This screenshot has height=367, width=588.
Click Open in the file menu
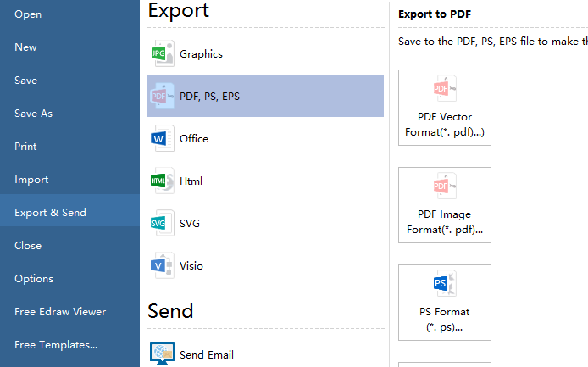(x=28, y=14)
